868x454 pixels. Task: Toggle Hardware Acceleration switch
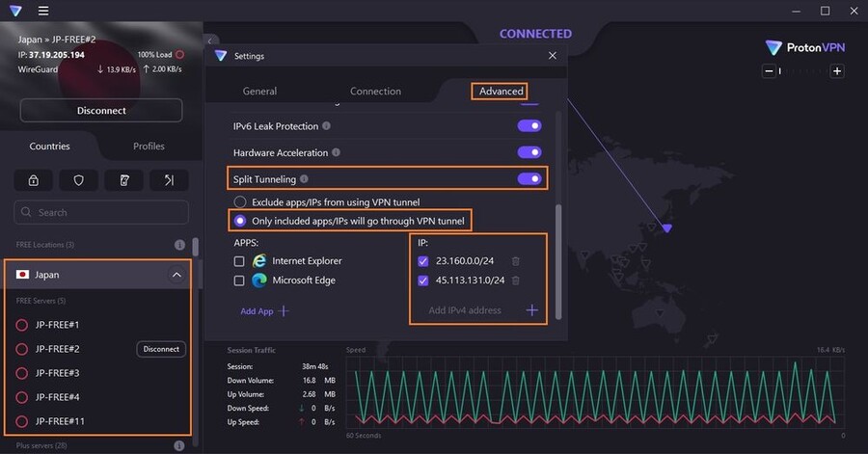[529, 152]
